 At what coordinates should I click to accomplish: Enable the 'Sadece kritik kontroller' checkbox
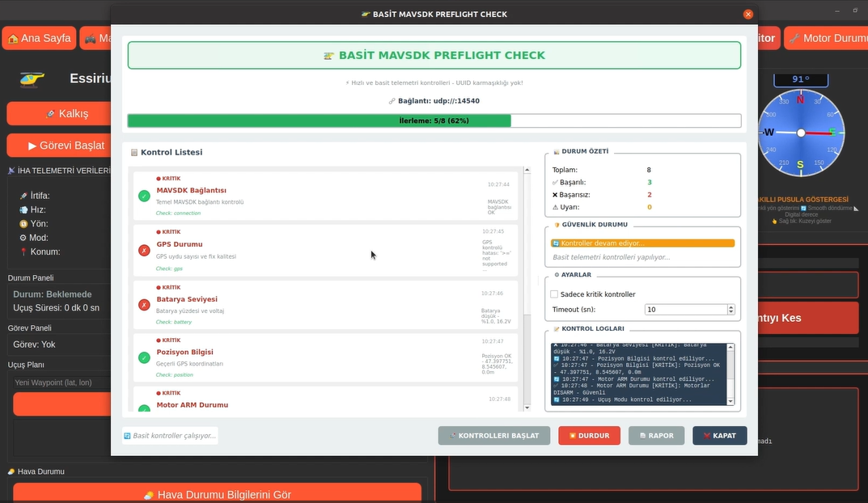click(x=554, y=294)
